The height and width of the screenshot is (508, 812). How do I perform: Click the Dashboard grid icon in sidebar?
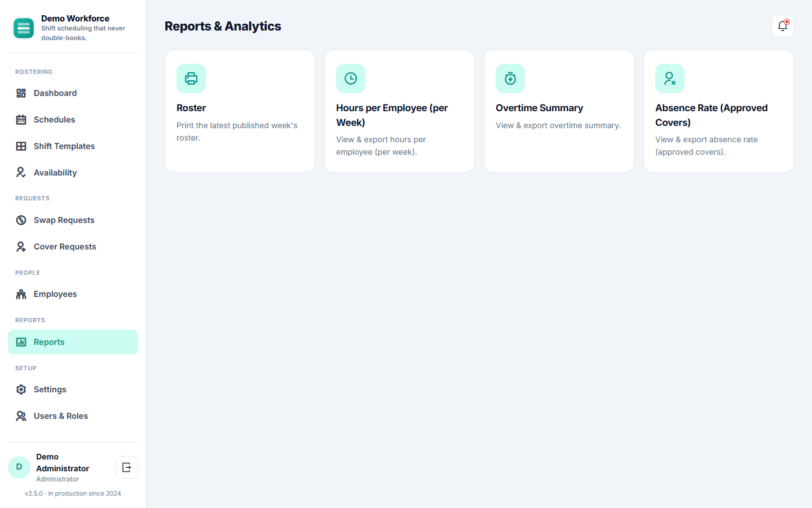coord(21,93)
